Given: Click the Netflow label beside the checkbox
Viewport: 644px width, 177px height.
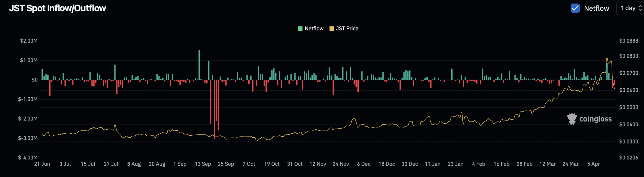Looking at the screenshot, I should pyautogui.click(x=596, y=8).
